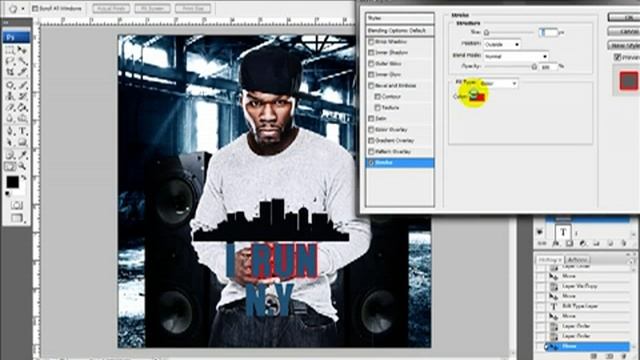Select the Clone Stamp tool
This screenshot has height=360, width=640.
pyautogui.click(x=10, y=97)
